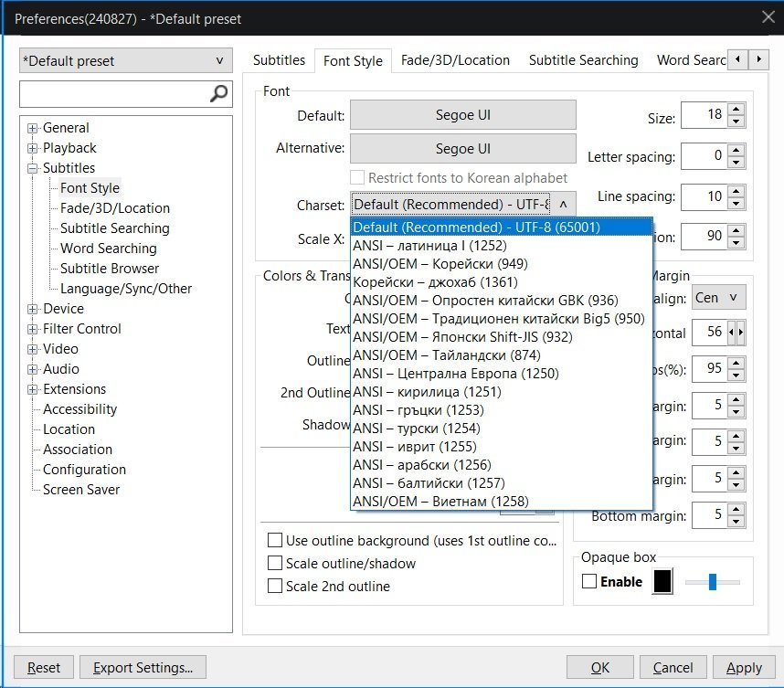Check the Opaque box Enable option
Image resolution: width=784 pixels, height=688 pixels.
tap(589, 582)
